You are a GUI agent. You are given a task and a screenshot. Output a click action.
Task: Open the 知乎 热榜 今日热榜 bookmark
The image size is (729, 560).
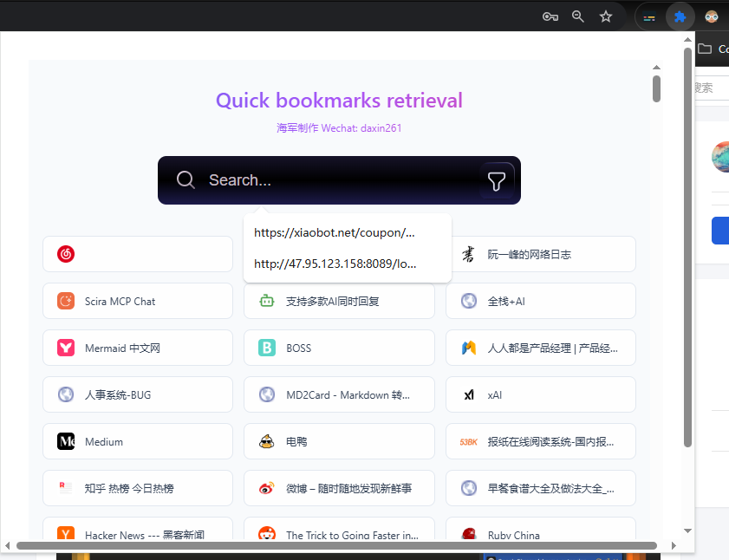click(x=138, y=488)
